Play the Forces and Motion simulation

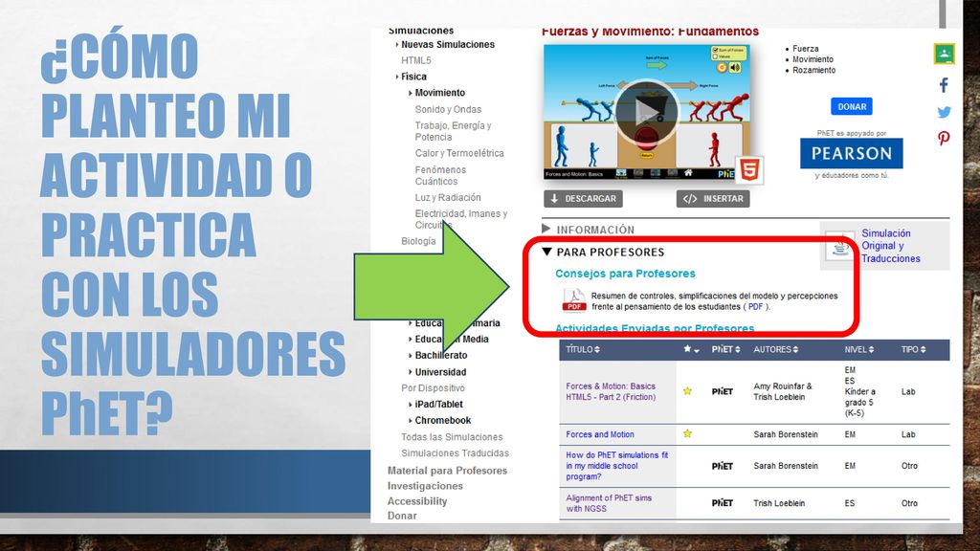646,113
